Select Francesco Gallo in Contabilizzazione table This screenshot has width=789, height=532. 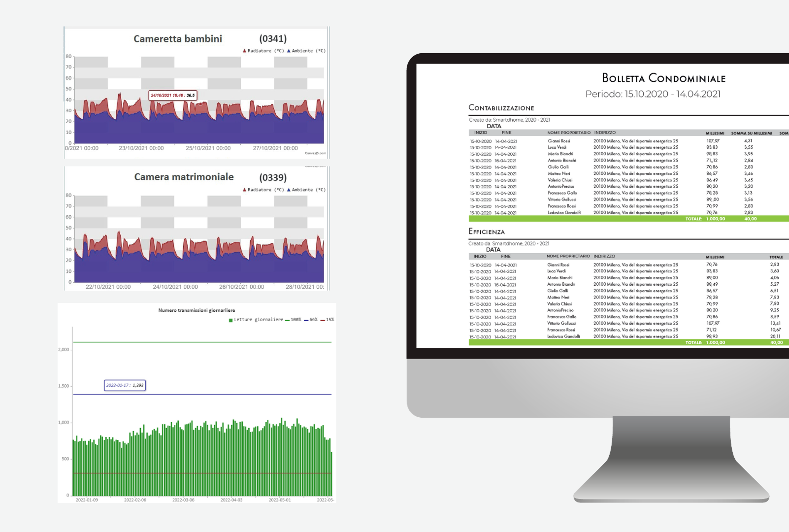click(562, 193)
